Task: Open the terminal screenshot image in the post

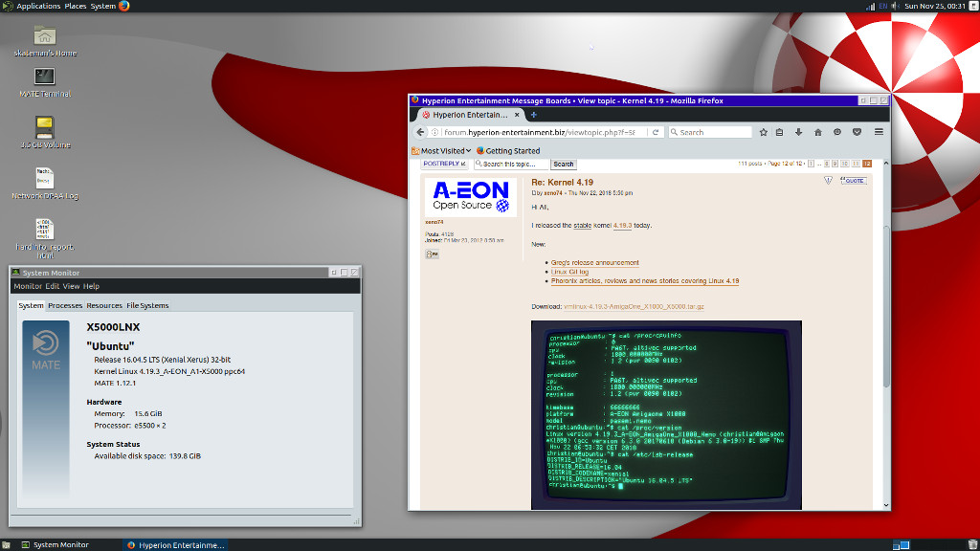Action: click(x=666, y=415)
